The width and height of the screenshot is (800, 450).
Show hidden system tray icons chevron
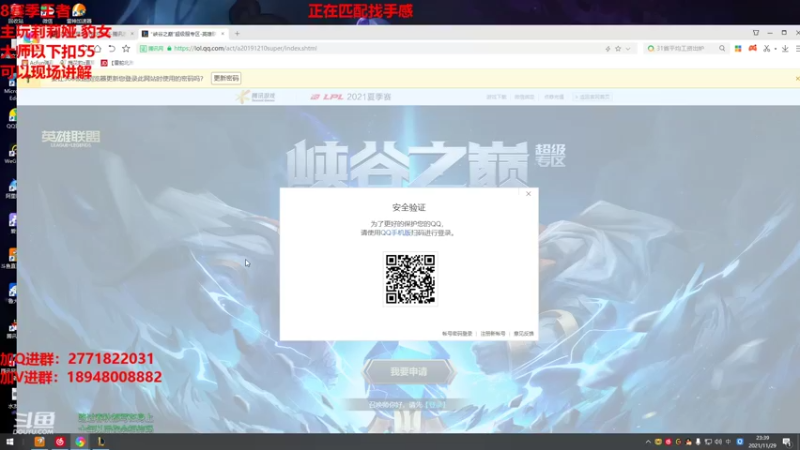tap(648, 442)
